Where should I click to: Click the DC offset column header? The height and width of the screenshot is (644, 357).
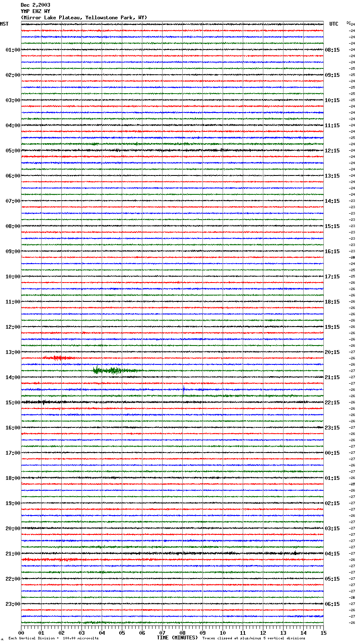(349, 23)
